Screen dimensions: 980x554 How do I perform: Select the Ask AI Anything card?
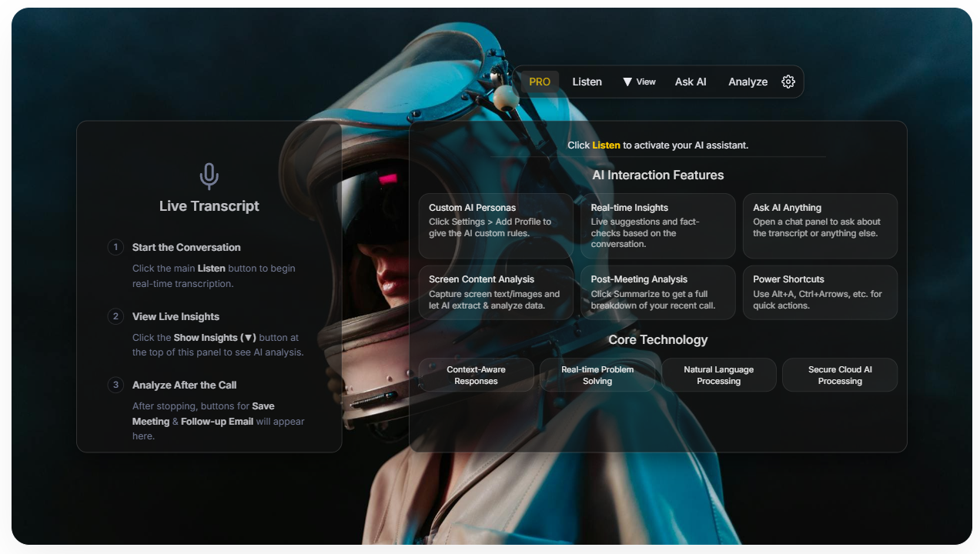(x=819, y=225)
